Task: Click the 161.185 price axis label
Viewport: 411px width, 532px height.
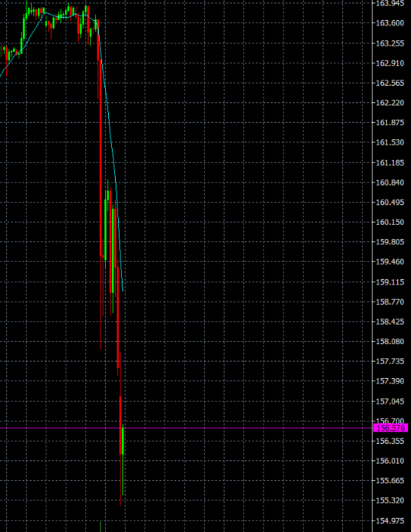Action: pos(390,163)
